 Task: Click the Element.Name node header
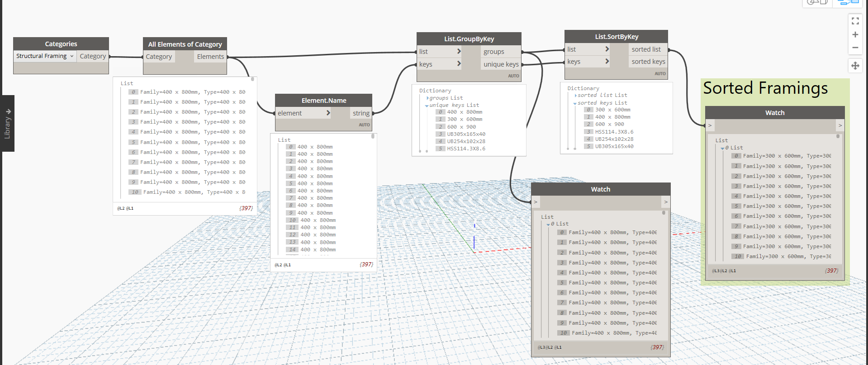pyautogui.click(x=323, y=101)
